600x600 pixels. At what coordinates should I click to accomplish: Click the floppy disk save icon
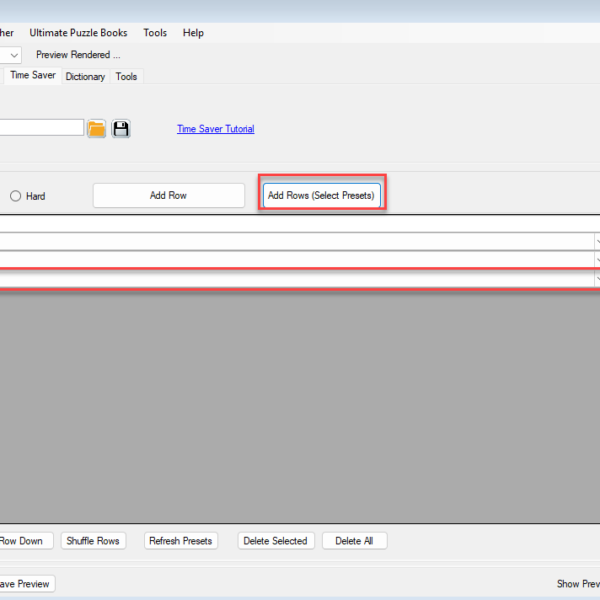click(x=121, y=128)
